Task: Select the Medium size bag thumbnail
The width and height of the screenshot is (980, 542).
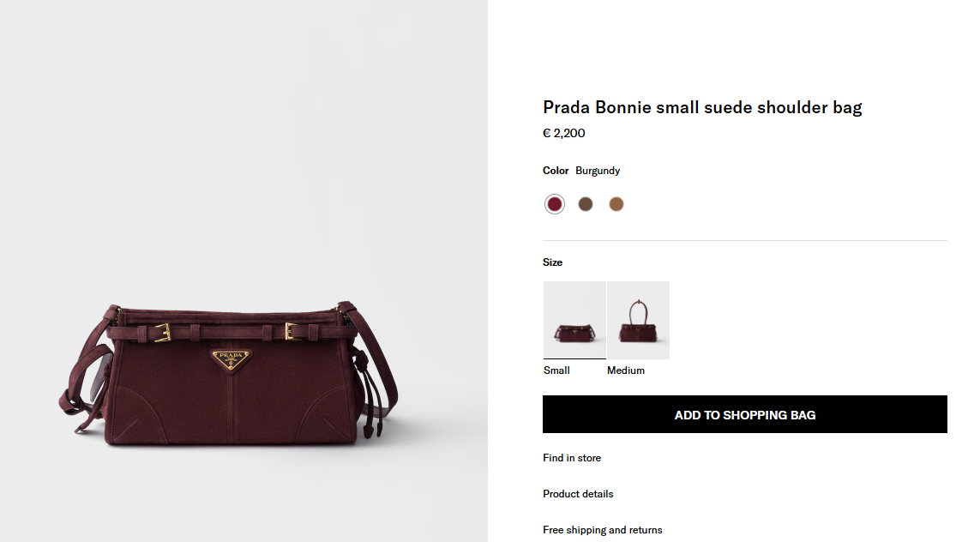Action: [x=638, y=320]
